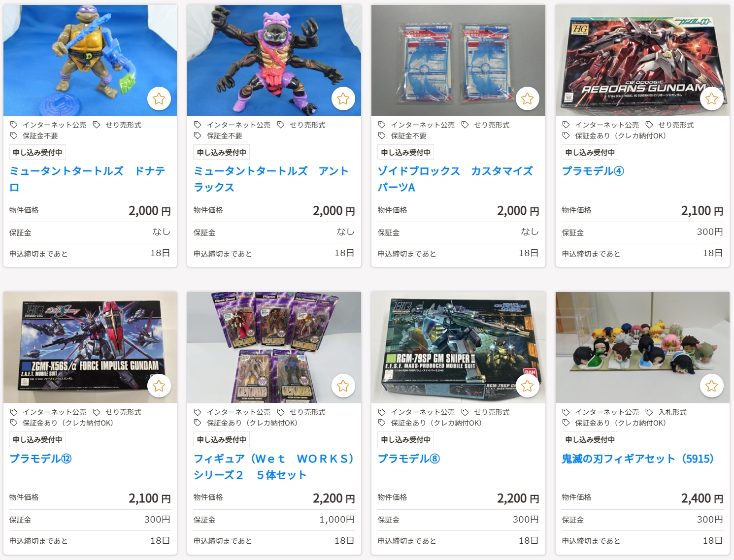Open the プラモデル⑧ title link
The width and height of the screenshot is (734, 560).
409,459
